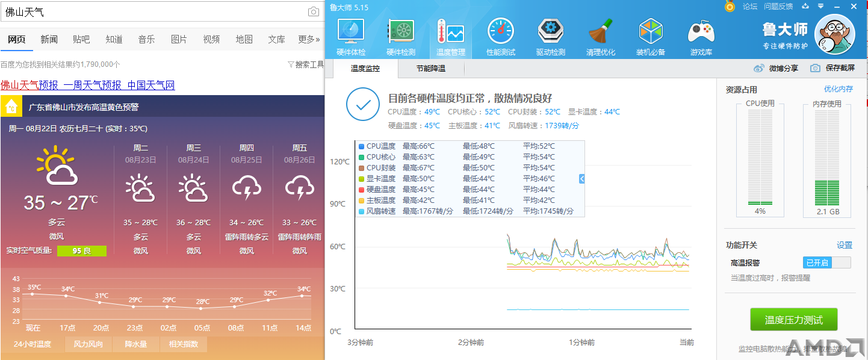
Task: Click the 95 良 air quality badge
Action: pos(82,250)
